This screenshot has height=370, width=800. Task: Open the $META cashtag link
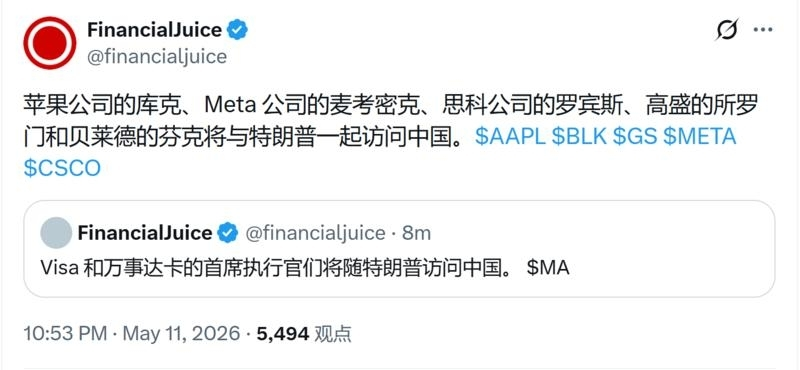click(699, 137)
